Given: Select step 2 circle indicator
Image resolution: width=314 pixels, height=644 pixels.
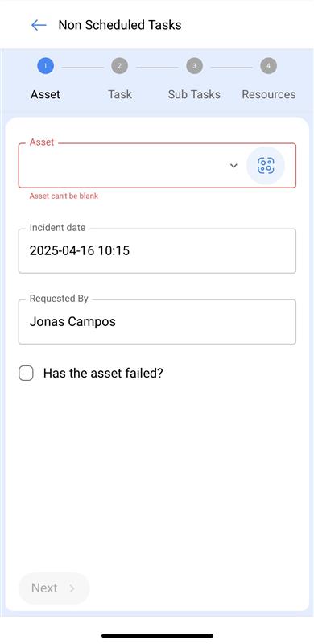Looking at the screenshot, I should click(120, 66).
